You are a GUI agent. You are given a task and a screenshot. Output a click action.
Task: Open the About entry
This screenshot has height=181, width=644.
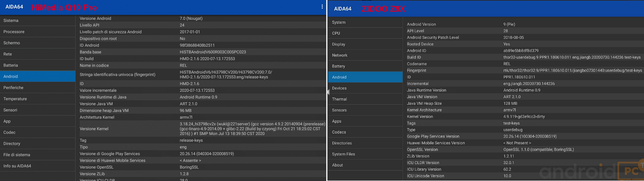pos(365,165)
